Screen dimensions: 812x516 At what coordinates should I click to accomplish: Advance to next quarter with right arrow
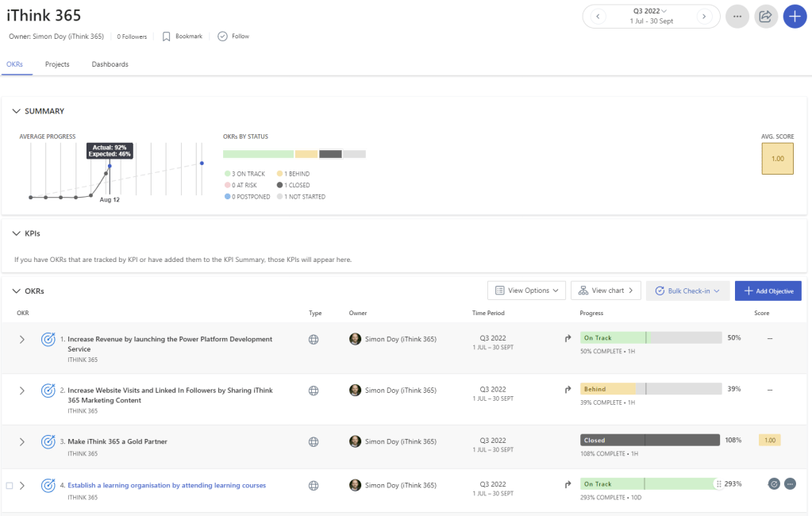[x=702, y=16]
